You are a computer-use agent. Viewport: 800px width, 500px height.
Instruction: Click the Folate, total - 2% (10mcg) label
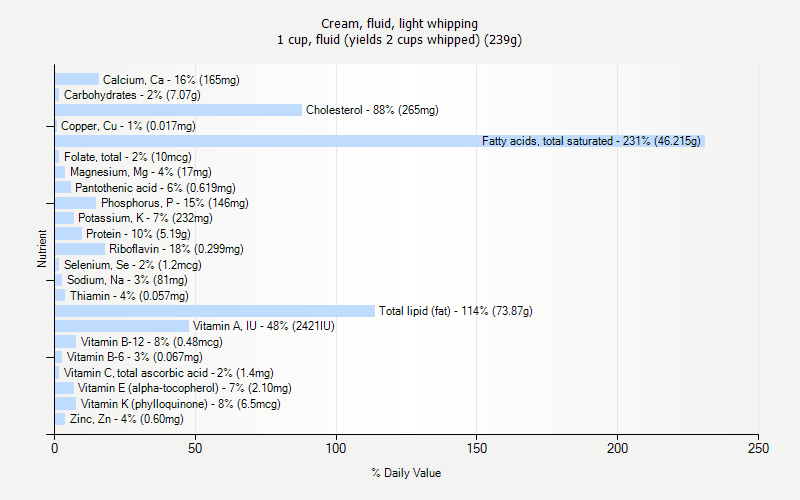click(x=128, y=157)
